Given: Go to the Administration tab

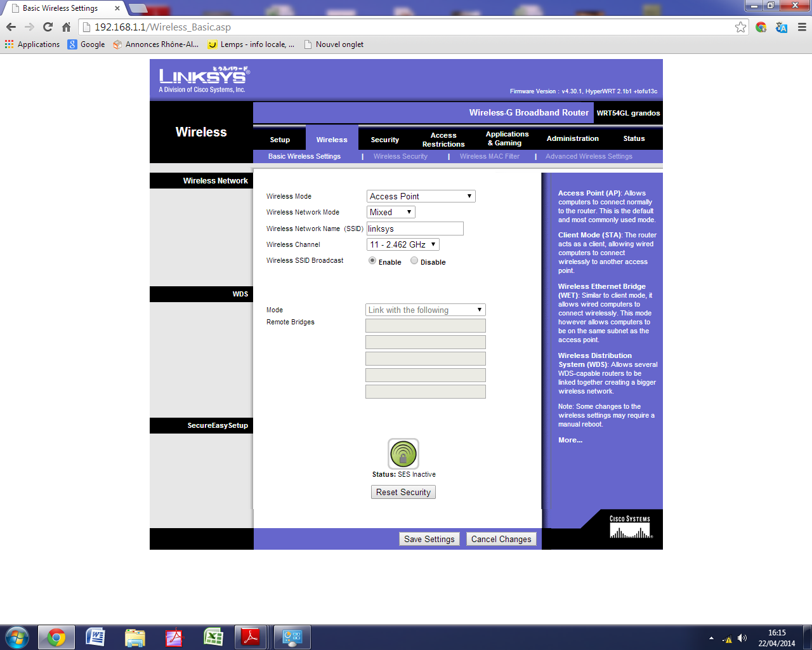Looking at the screenshot, I should (573, 138).
